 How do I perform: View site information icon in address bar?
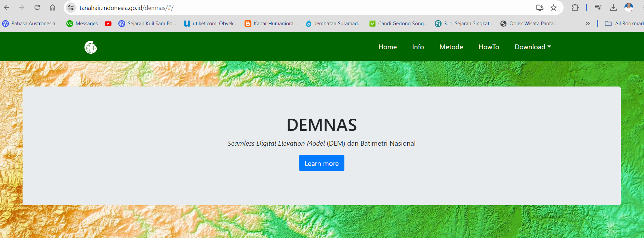pyautogui.click(x=71, y=8)
